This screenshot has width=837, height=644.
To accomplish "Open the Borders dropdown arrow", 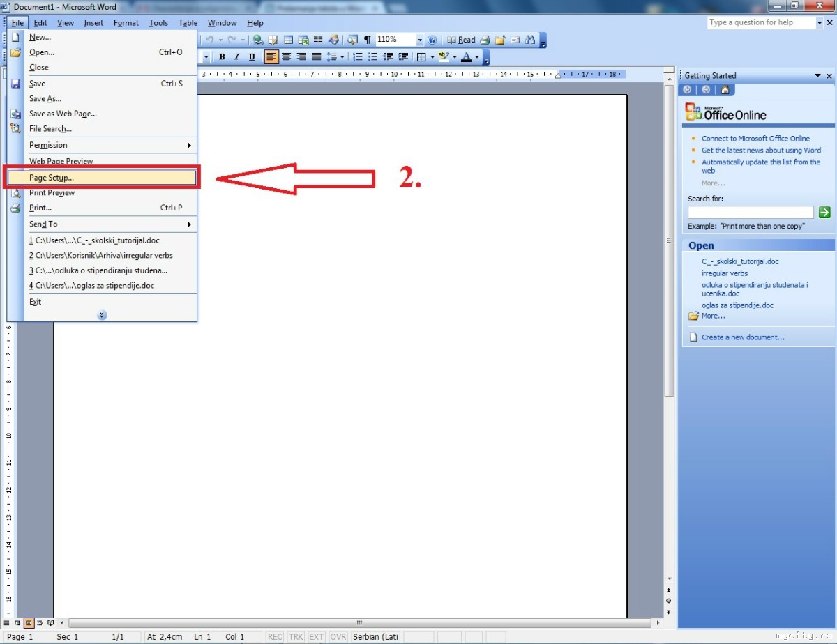I will point(432,57).
